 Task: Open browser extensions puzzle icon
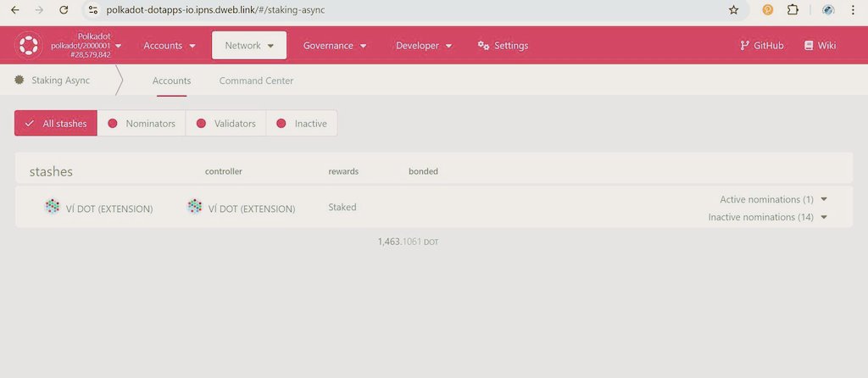click(x=793, y=10)
